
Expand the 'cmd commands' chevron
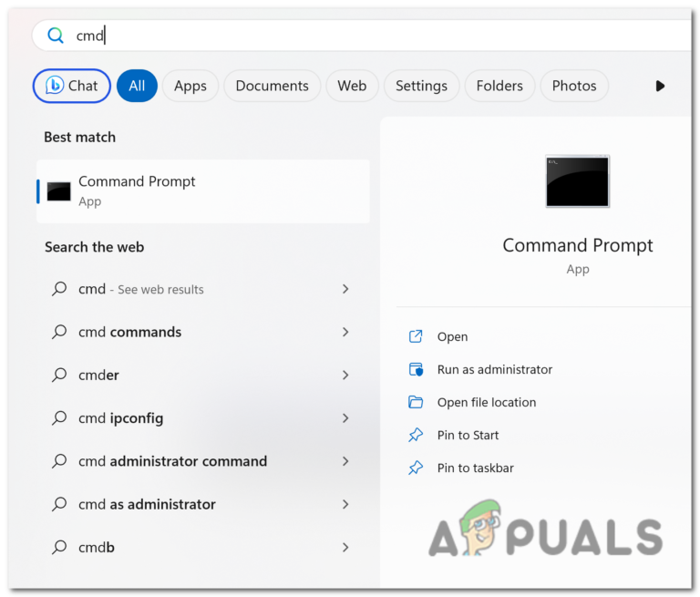pos(345,332)
